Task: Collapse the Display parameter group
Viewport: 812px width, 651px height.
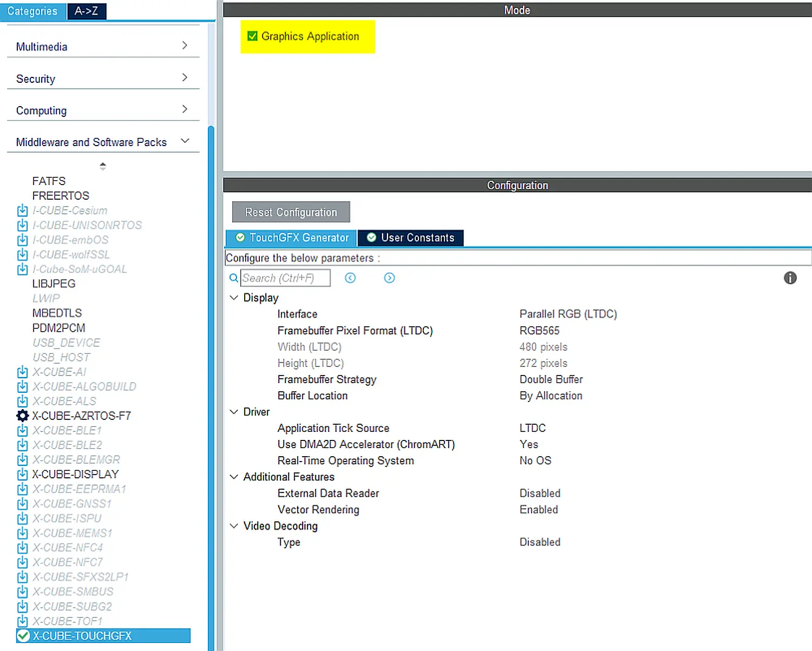Action: point(234,298)
